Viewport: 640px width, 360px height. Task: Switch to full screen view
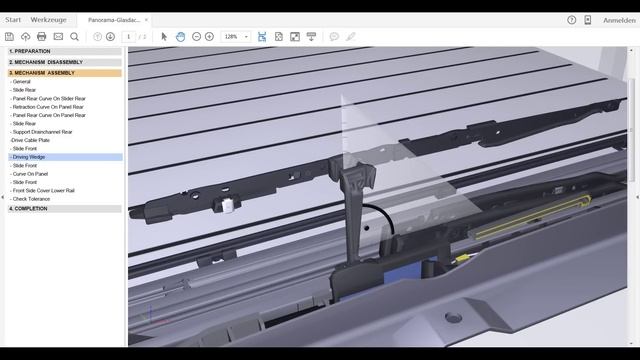click(295, 37)
